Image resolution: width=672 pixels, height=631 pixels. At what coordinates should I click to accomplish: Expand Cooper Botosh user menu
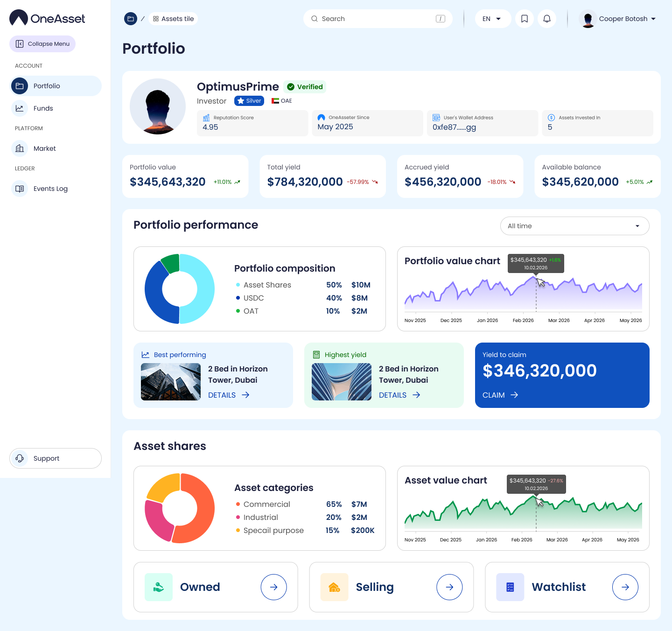[618, 19]
